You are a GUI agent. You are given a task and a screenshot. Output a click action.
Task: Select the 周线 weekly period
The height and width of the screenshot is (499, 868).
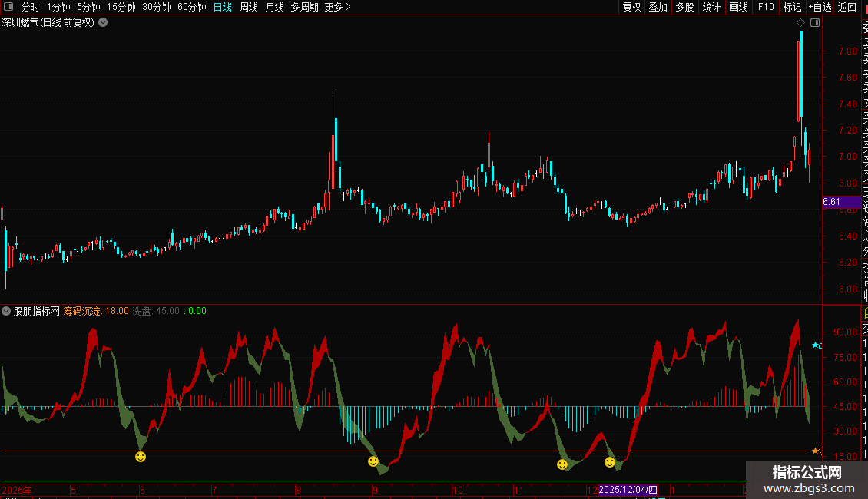click(x=249, y=7)
